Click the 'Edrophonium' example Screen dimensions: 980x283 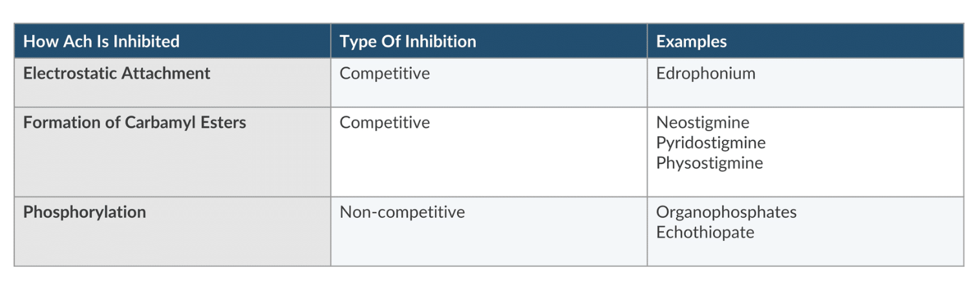(x=705, y=74)
